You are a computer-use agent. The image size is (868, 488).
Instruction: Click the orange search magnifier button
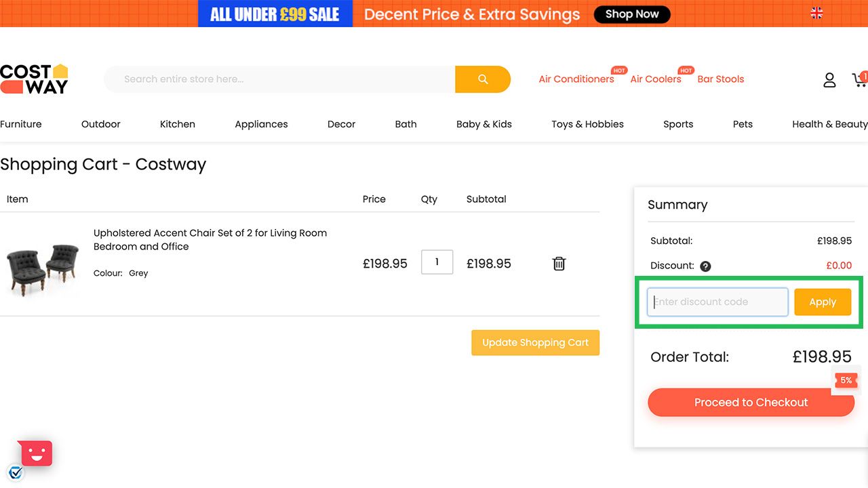pos(483,79)
